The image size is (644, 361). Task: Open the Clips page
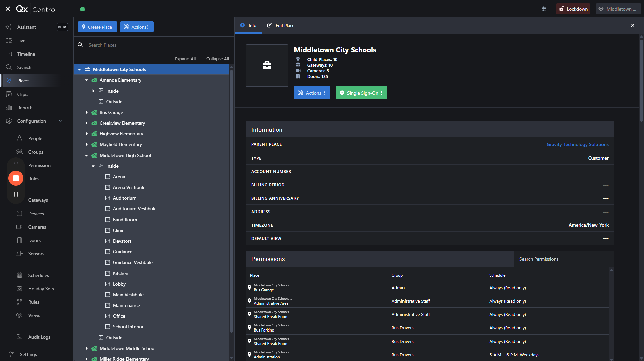[x=22, y=94]
